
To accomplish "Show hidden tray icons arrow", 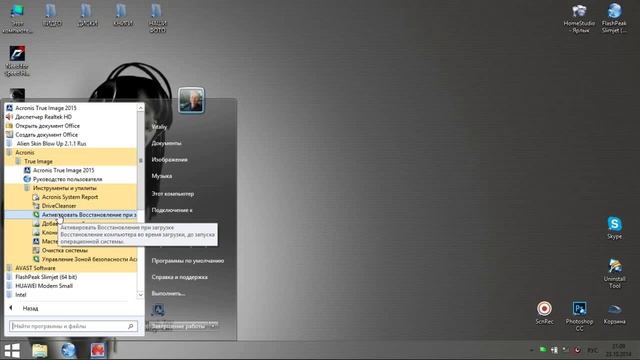I will click(531, 350).
